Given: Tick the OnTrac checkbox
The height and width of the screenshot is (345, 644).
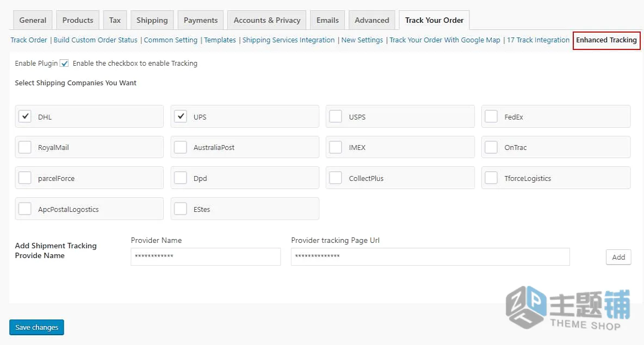Looking at the screenshot, I should click(491, 147).
